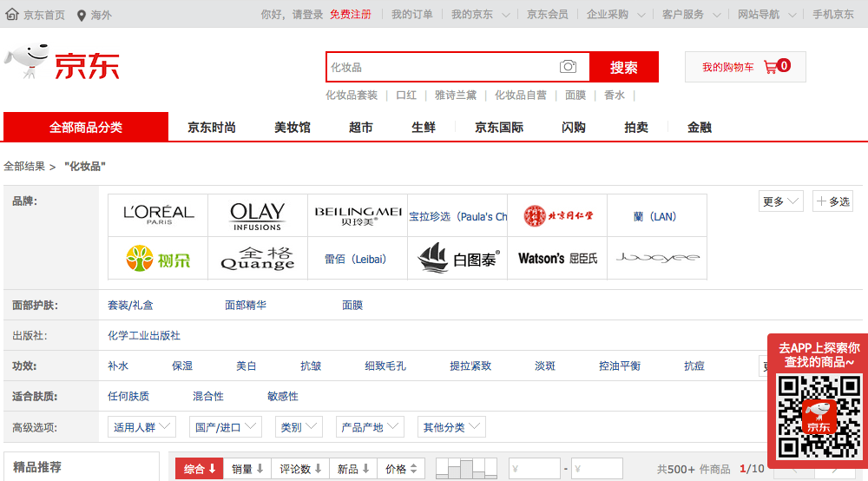868x481 pixels.
Task: Select the 栩朵 brand logo
Action: (x=158, y=259)
